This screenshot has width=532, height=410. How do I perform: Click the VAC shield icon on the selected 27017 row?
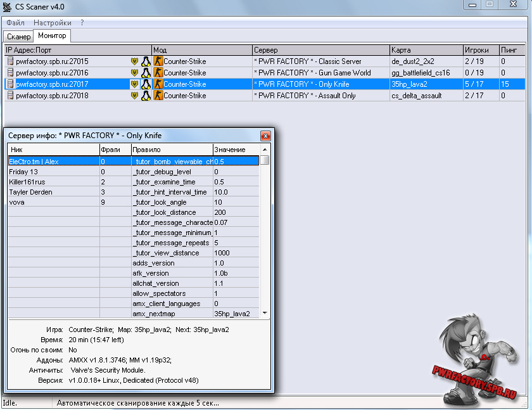click(134, 84)
